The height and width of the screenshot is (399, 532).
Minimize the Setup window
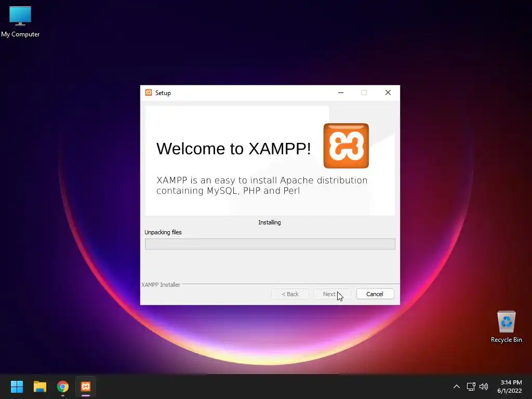[x=341, y=92]
